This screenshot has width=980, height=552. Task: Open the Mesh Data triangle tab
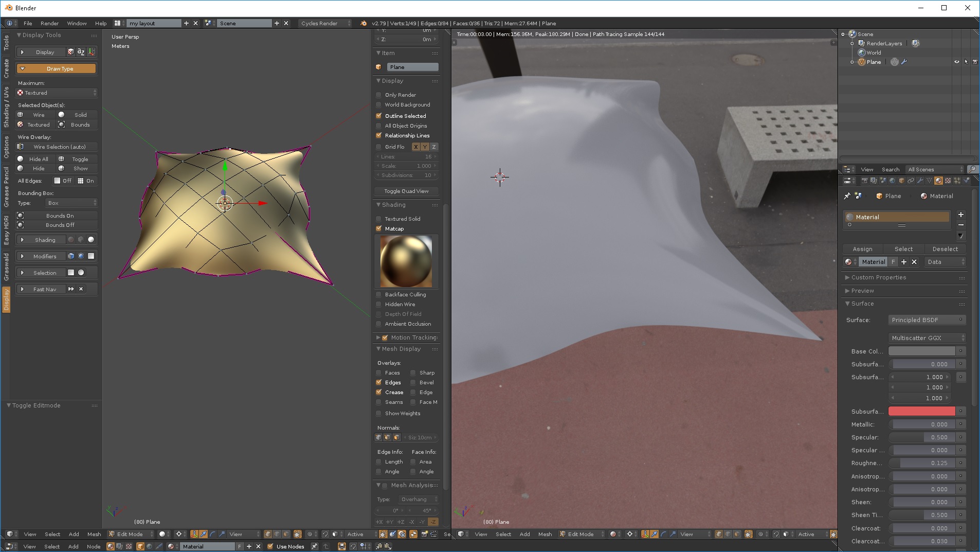tap(929, 181)
